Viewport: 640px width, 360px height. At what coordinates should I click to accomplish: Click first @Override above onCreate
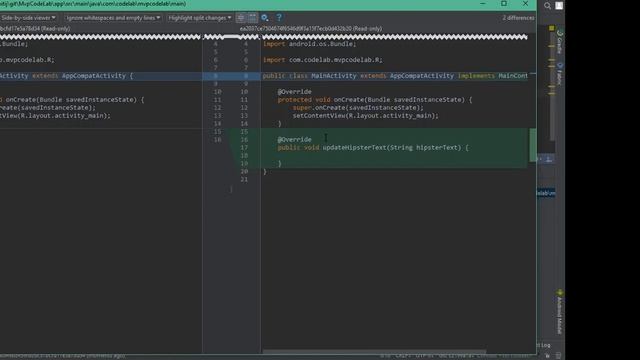[294, 92]
